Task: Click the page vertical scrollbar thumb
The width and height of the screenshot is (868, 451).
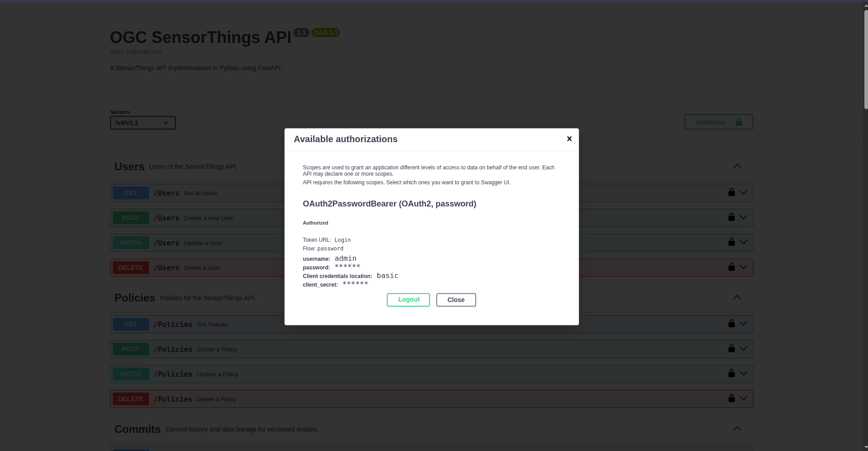Action: (866, 59)
